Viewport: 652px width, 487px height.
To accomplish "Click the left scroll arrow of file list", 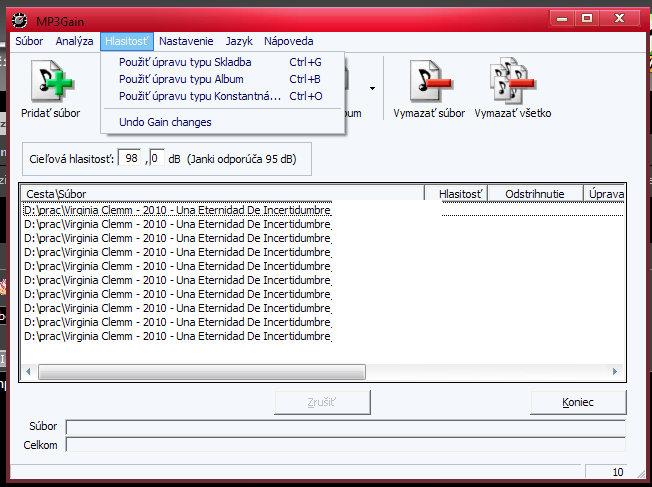I will tap(28, 371).
